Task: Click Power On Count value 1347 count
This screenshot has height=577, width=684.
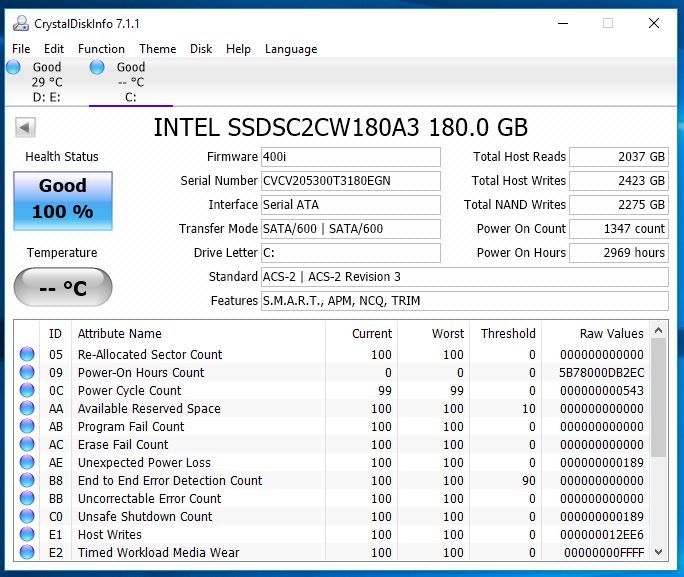Action: 619,229
